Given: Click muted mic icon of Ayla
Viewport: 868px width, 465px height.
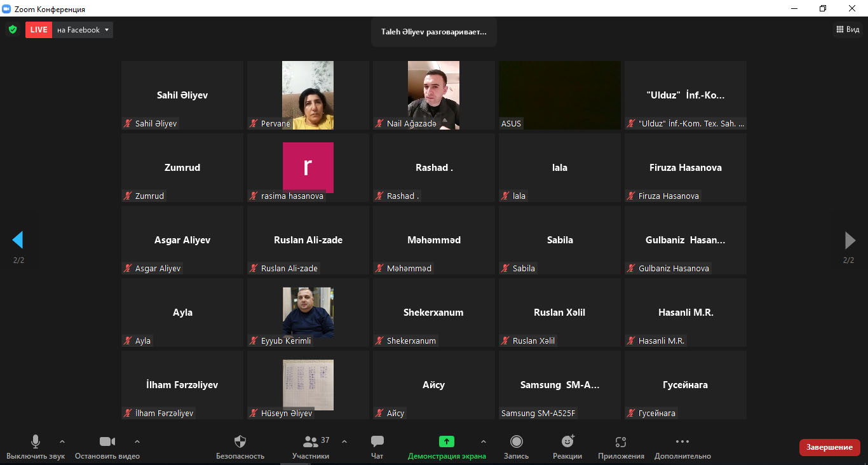Looking at the screenshot, I should coord(128,341).
